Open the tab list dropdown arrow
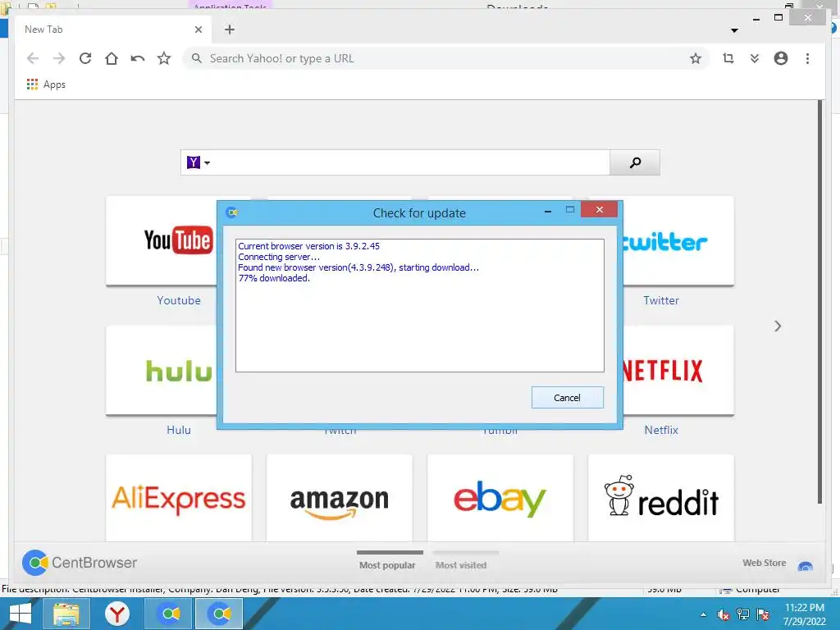 734,30
